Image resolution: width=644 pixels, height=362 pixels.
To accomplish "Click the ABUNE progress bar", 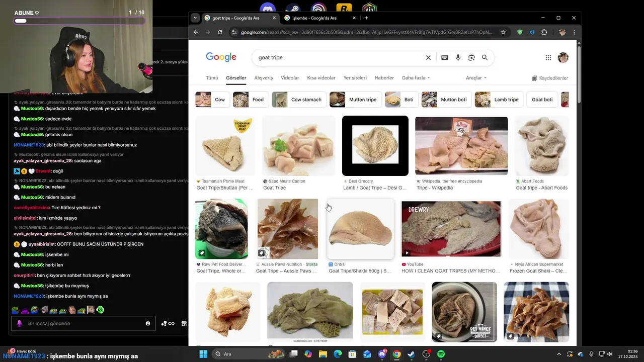I will click(x=79, y=21).
